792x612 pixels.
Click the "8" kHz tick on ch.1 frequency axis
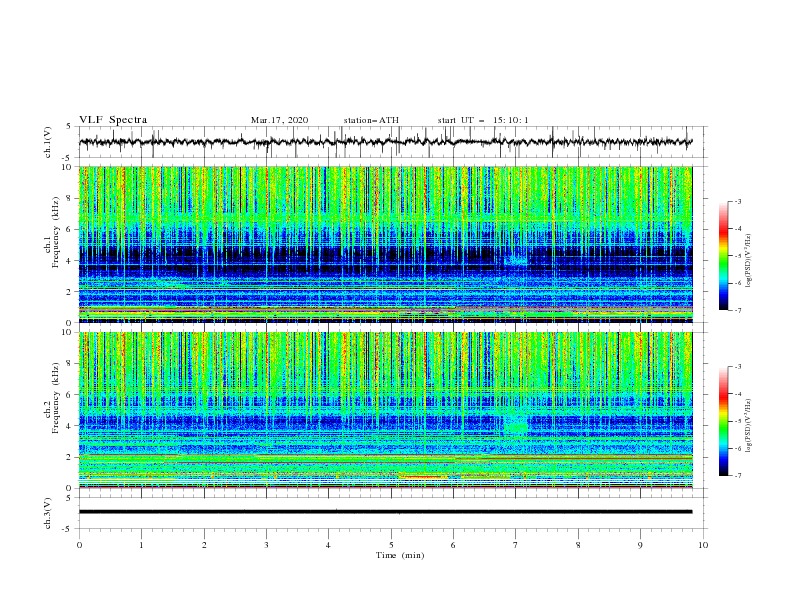(70, 198)
